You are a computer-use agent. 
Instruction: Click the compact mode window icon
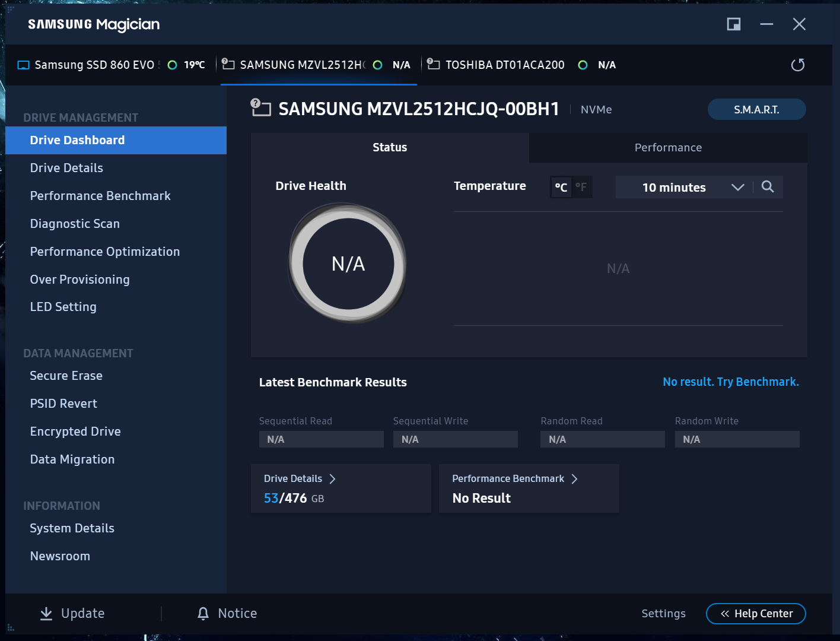pos(734,24)
